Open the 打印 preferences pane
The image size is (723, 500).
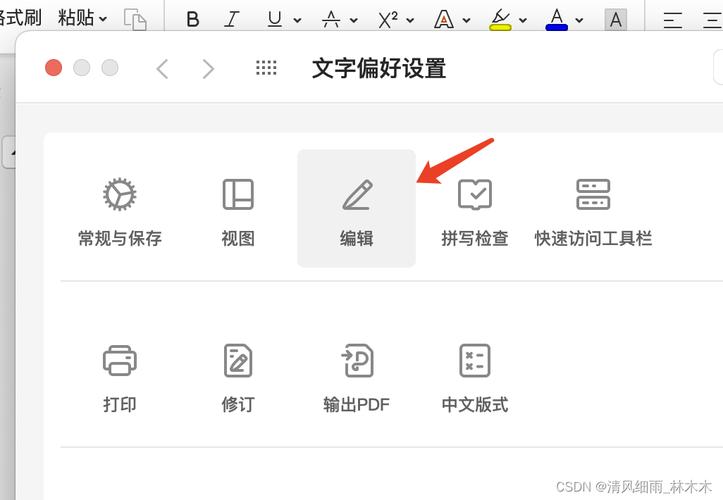120,378
